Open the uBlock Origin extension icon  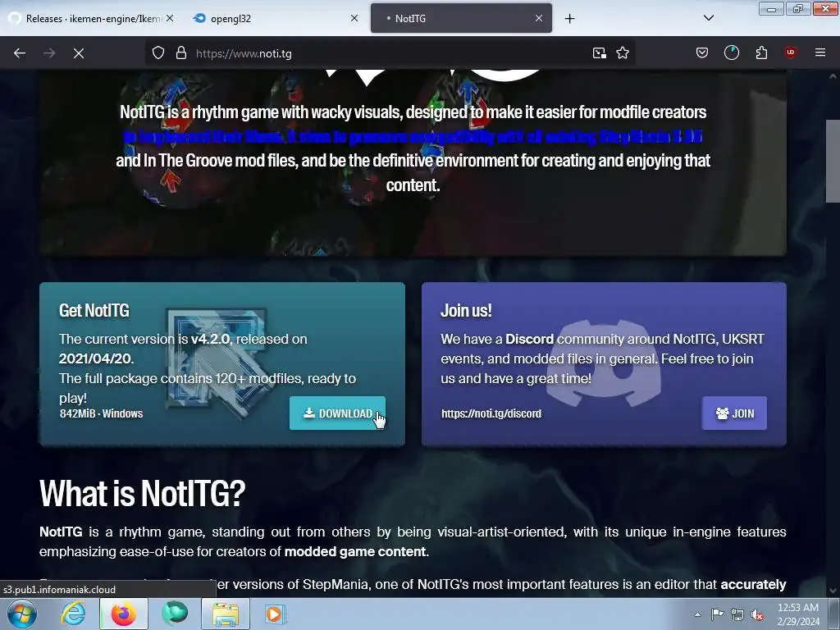(791, 52)
